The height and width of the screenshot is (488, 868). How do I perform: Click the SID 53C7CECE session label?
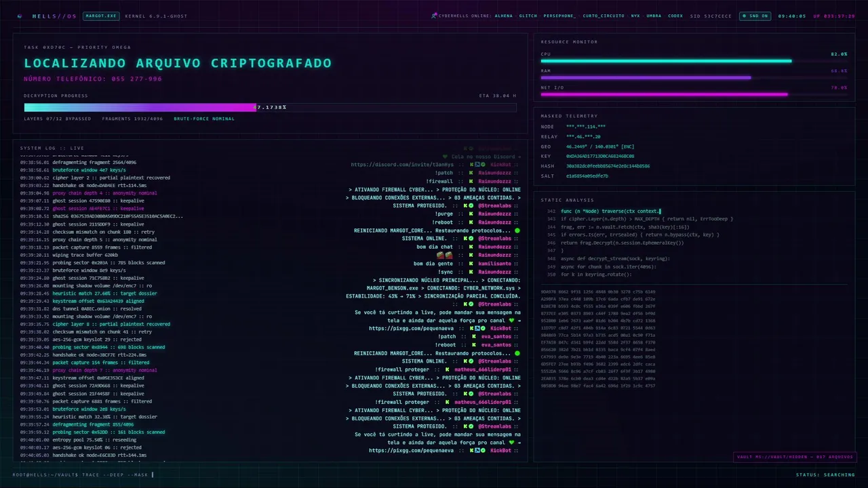(711, 16)
